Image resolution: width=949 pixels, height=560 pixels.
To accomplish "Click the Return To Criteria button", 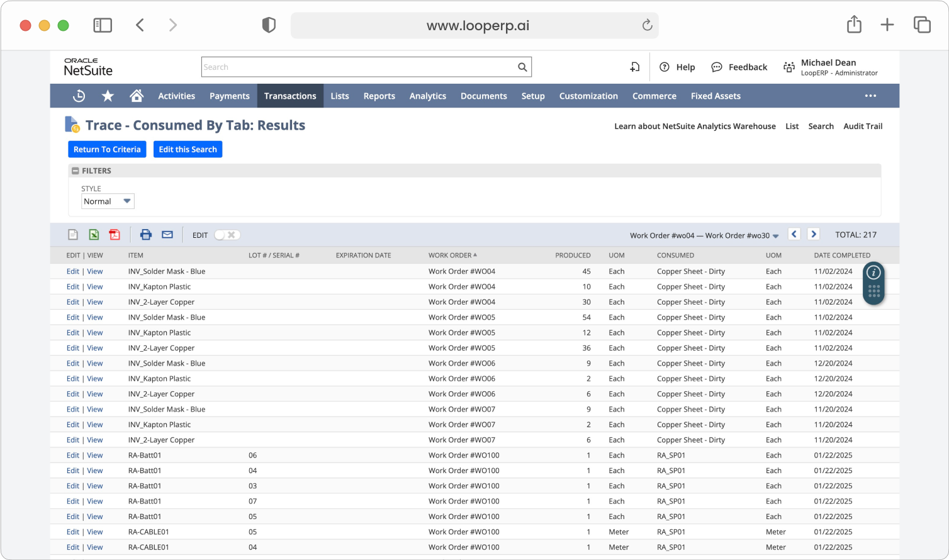I will pyautogui.click(x=107, y=149).
